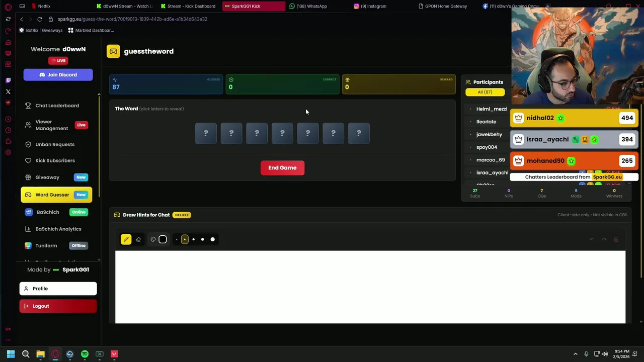The image size is (644, 362).
Task: Reveal the fourth hidden letter tile
Action: (282, 133)
